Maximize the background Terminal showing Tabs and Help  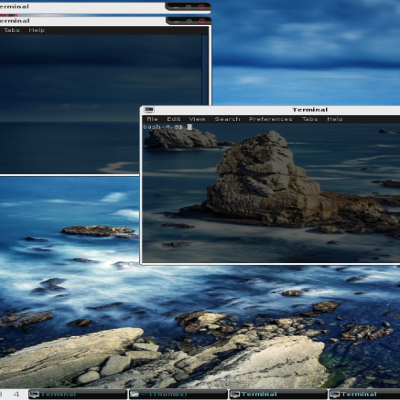189,21
